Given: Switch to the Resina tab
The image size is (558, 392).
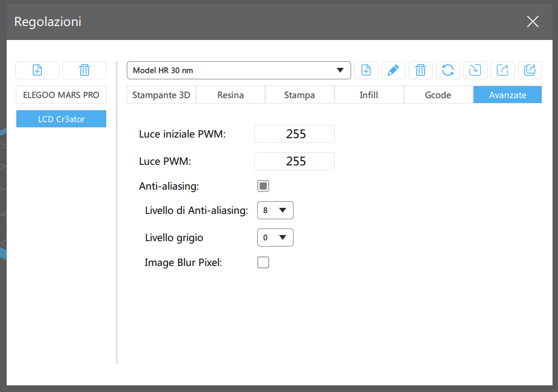Looking at the screenshot, I should [230, 95].
